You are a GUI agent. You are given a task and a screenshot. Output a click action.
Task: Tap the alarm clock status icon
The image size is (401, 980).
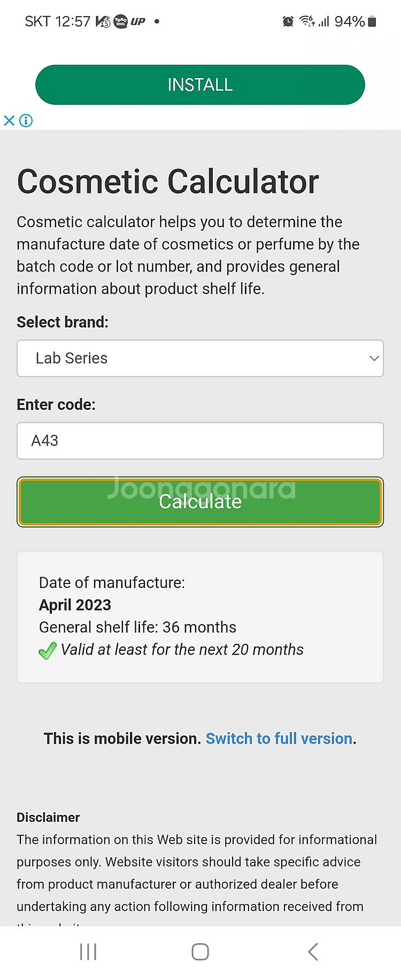(x=288, y=21)
